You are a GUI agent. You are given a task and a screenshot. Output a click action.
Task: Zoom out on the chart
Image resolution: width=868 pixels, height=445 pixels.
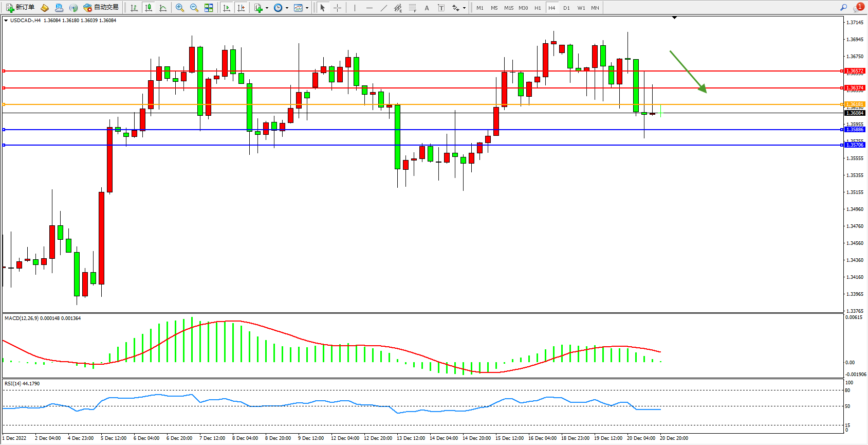(x=194, y=8)
